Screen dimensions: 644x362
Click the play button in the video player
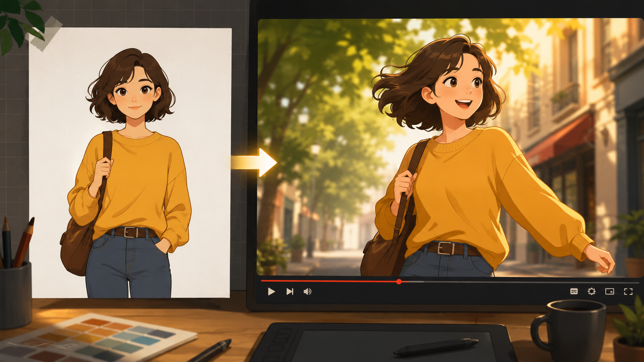tap(271, 292)
